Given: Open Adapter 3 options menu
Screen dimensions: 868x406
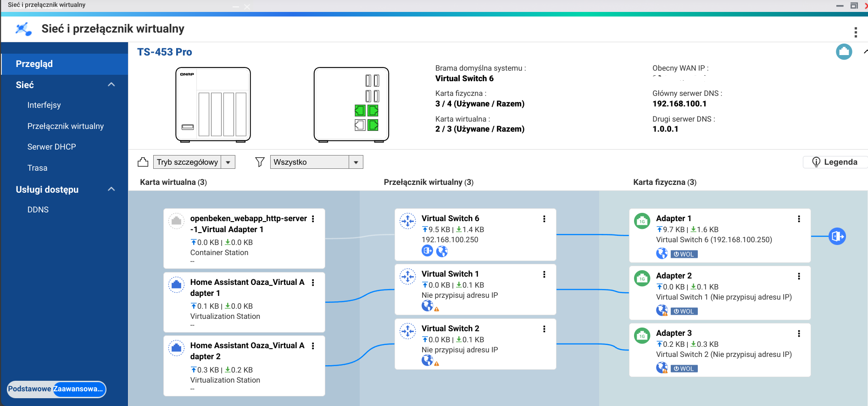Looking at the screenshot, I should (x=799, y=334).
